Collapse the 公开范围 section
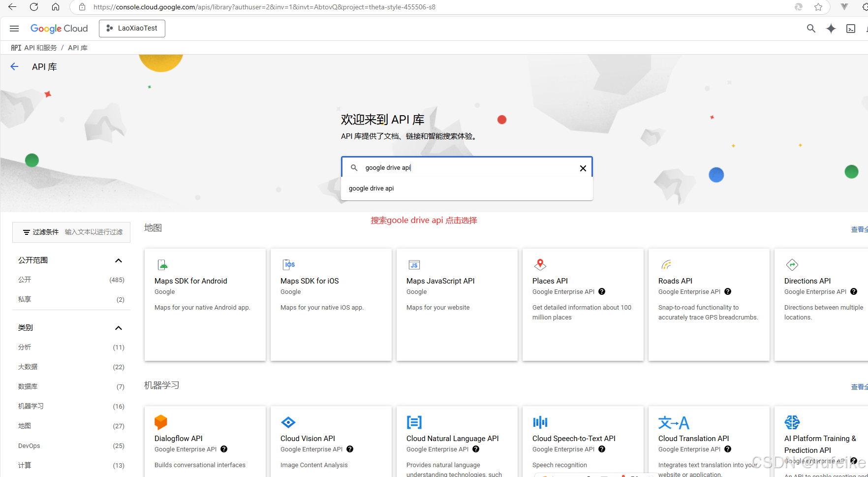This screenshot has height=477, width=868. click(x=118, y=260)
